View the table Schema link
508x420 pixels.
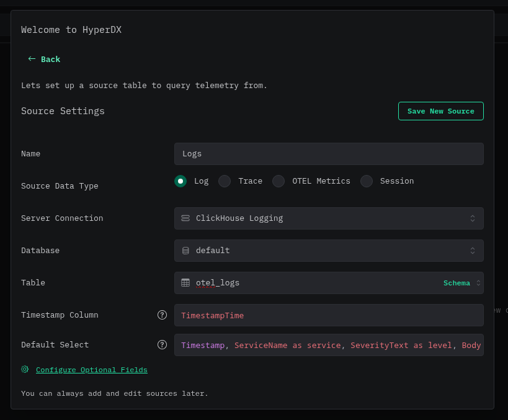pos(457,283)
